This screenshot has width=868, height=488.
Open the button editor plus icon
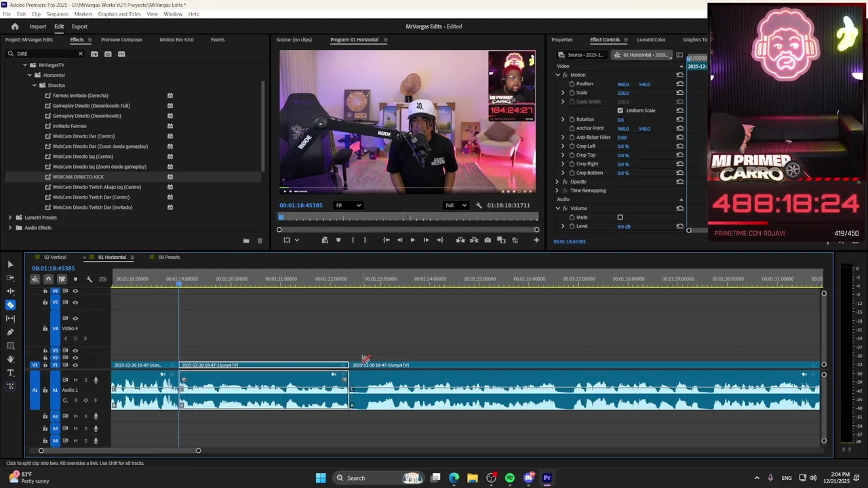coord(536,240)
